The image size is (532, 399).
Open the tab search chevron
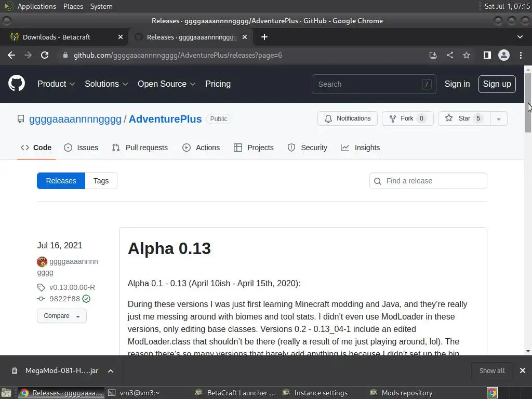pos(520,37)
